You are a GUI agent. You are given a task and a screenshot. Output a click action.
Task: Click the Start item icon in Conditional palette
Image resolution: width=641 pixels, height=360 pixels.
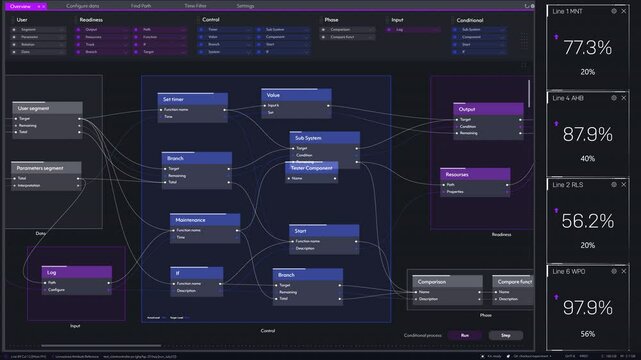[x=455, y=45]
